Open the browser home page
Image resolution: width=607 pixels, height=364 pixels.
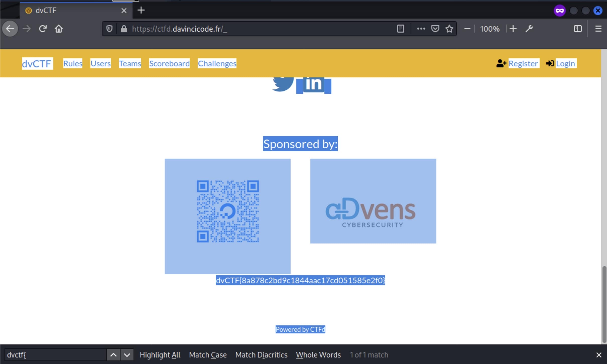point(58,29)
